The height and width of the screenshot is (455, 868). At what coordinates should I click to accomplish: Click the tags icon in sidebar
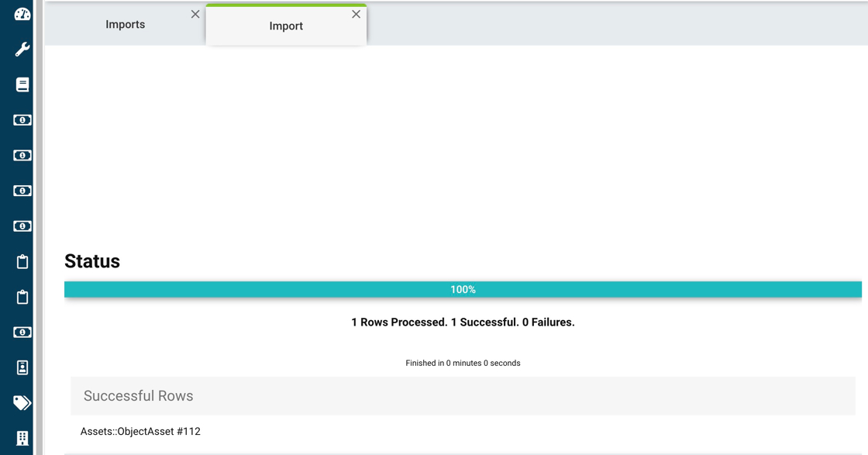tap(22, 403)
